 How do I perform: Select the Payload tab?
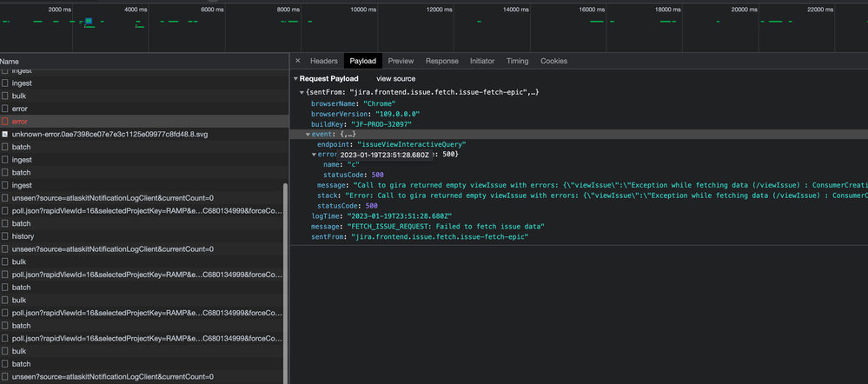362,61
